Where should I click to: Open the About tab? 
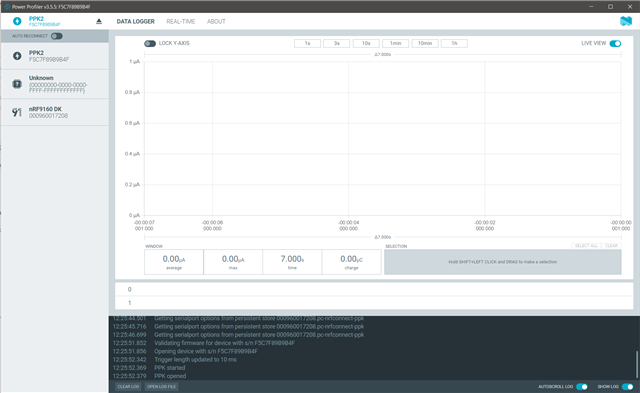pos(216,21)
